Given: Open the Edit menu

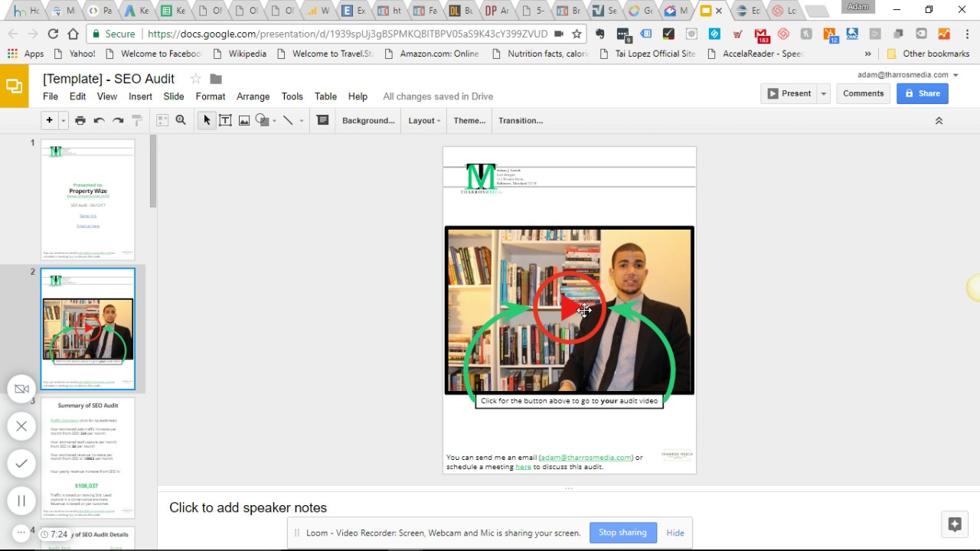Looking at the screenshot, I should point(78,96).
